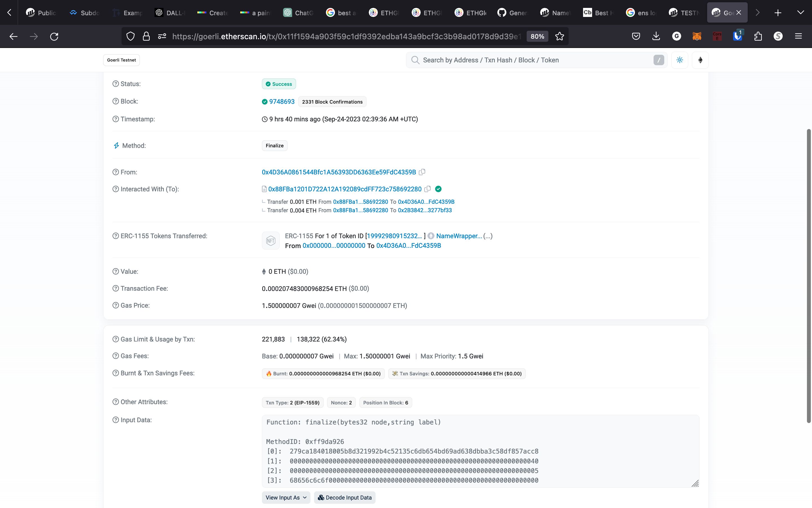Open block number 9748693 link
The height and width of the screenshot is (508, 812).
click(x=282, y=102)
